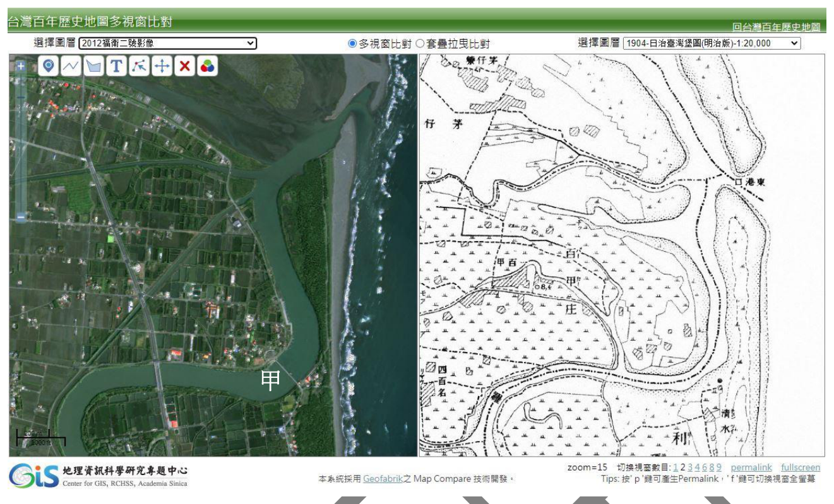This screenshot has width=834, height=504.
Task: Zoom in with the plus button
Action: pos(21,66)
